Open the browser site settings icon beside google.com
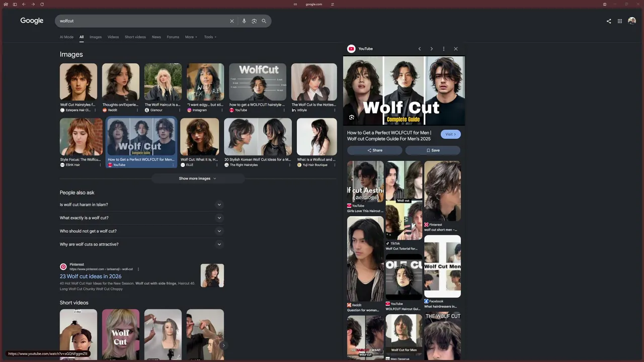This screenshot has height=362, width=644. (333, 4)
